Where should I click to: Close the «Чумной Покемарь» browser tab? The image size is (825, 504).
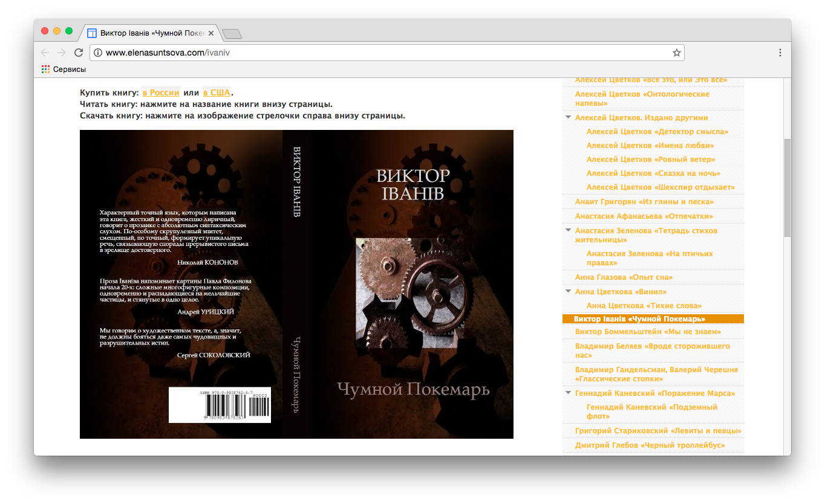pos(211,33)
